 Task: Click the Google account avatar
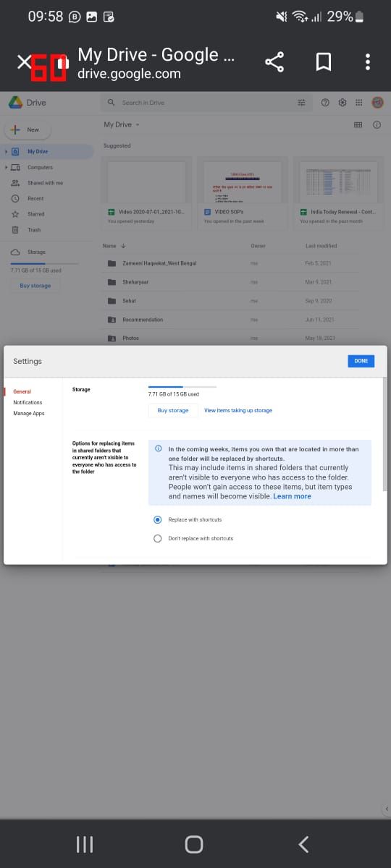pyautogui.click(x=377, y=103)
